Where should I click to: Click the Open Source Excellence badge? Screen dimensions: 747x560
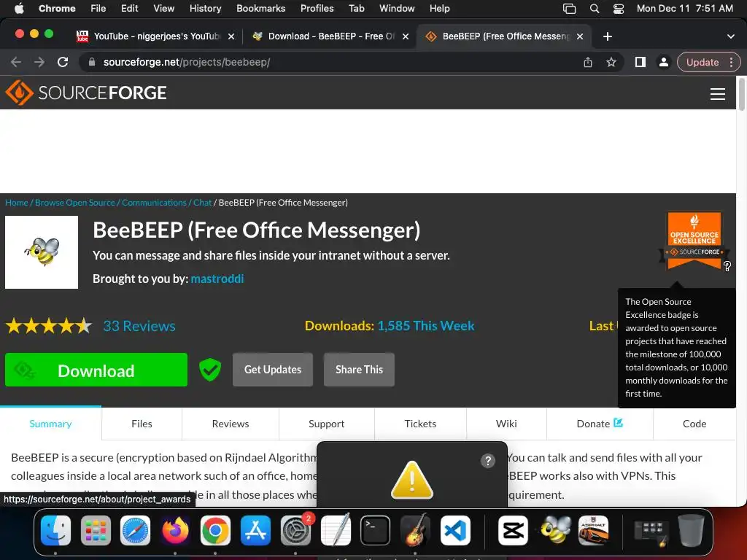click(694, 241)
